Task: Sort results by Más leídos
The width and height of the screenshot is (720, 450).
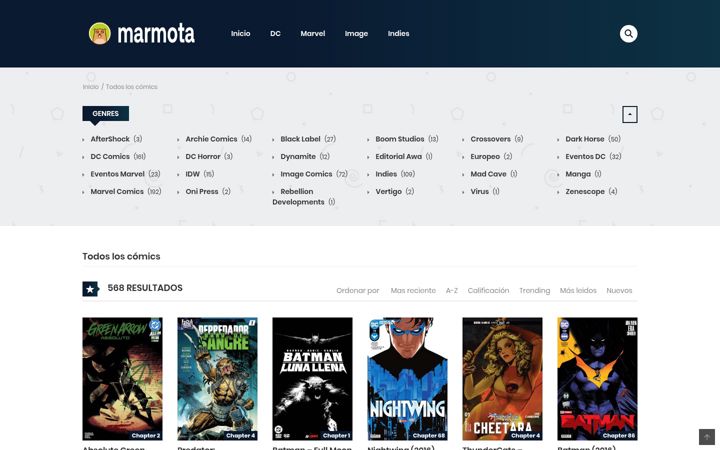Action: 578,290
